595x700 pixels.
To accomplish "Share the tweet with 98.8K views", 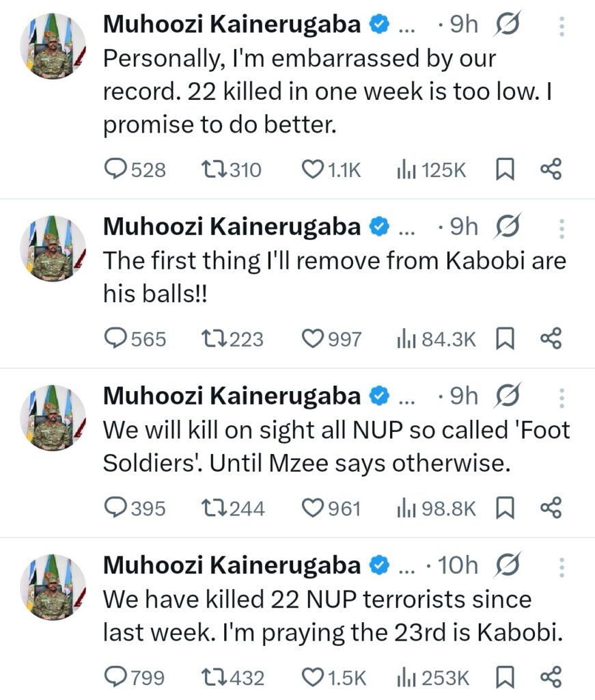I will [x=551, y=508].
